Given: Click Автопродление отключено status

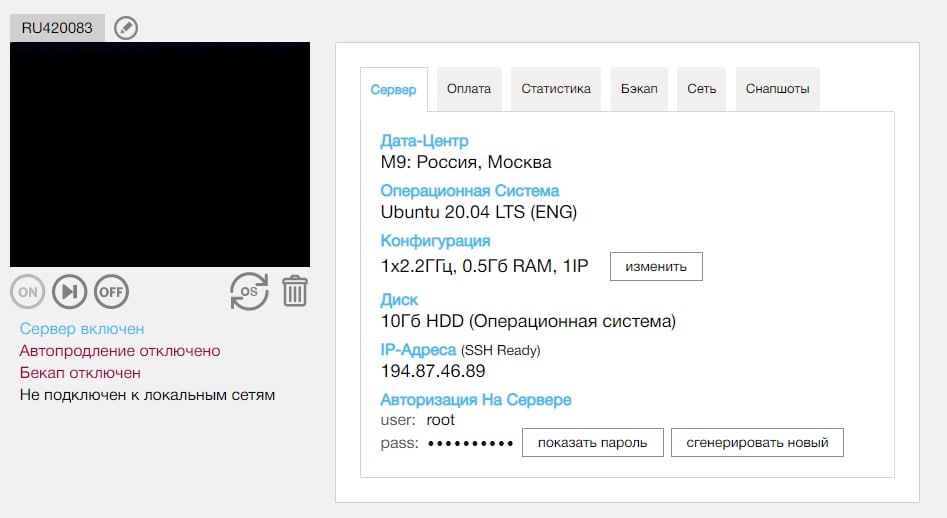Looking at the screenshot, I should click(120, 351).
